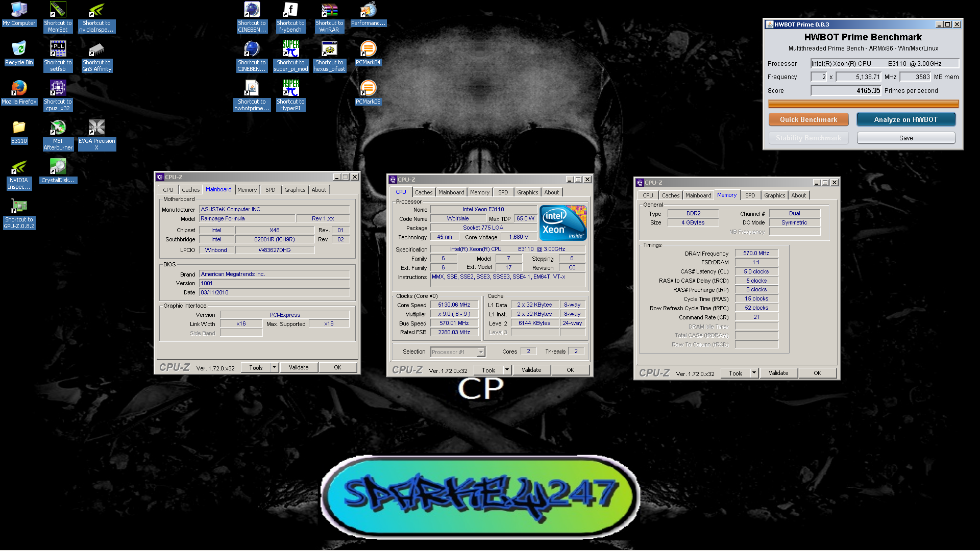This screenshot has height=551, width=980.
Task: Launch super_pi_mod shortcut
Action: [290, 56]
